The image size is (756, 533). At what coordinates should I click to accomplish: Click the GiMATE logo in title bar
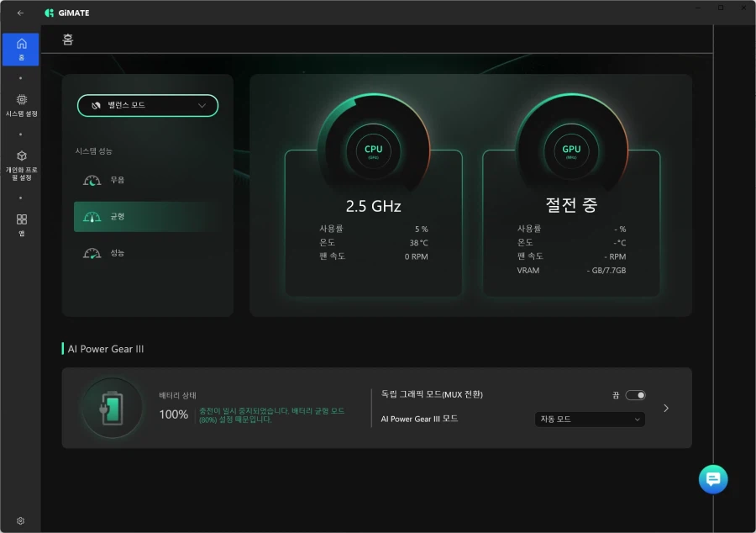click(67, 13)
